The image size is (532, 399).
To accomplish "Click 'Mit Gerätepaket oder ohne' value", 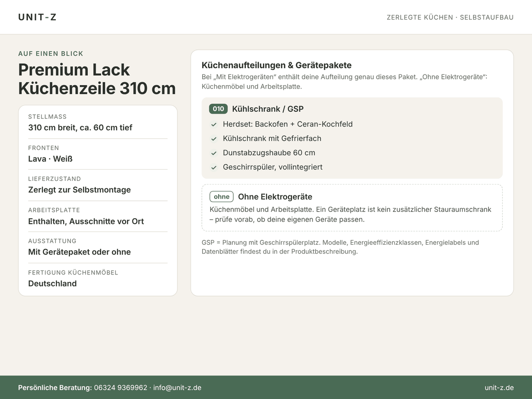I will [79, 252].
